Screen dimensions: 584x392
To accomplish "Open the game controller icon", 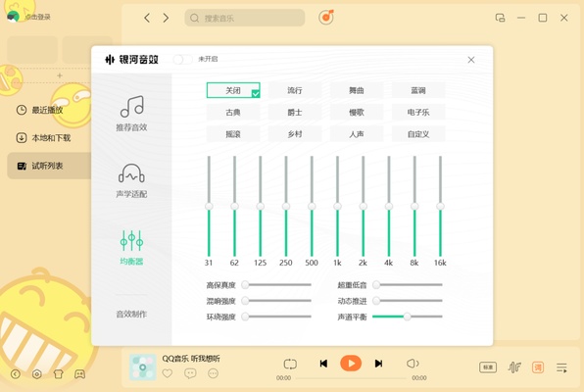I will 79,374.
